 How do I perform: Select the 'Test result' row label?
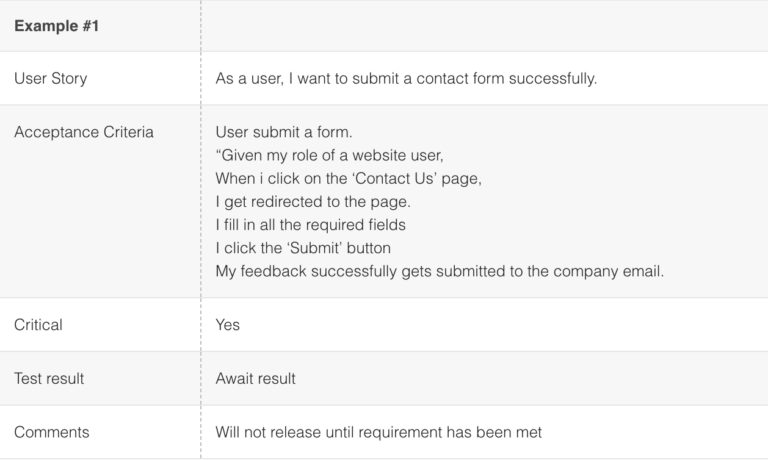(x=49, y=379)
